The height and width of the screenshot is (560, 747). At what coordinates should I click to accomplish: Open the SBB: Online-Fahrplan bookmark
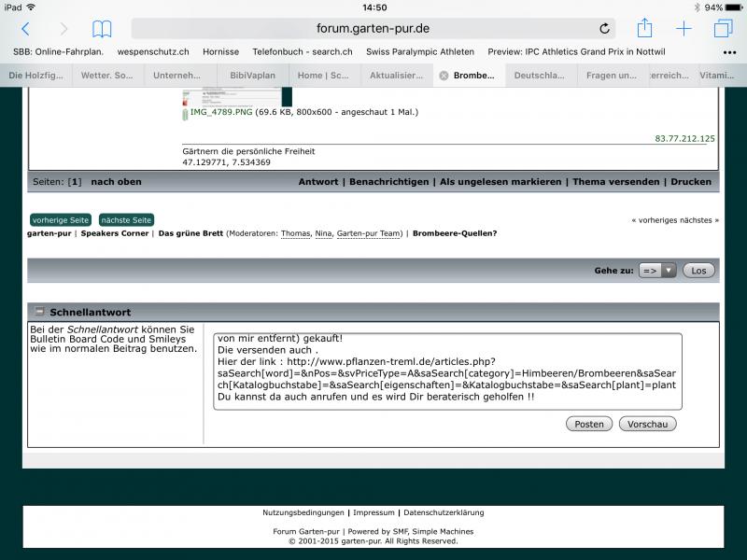click(x=58, y=51)
